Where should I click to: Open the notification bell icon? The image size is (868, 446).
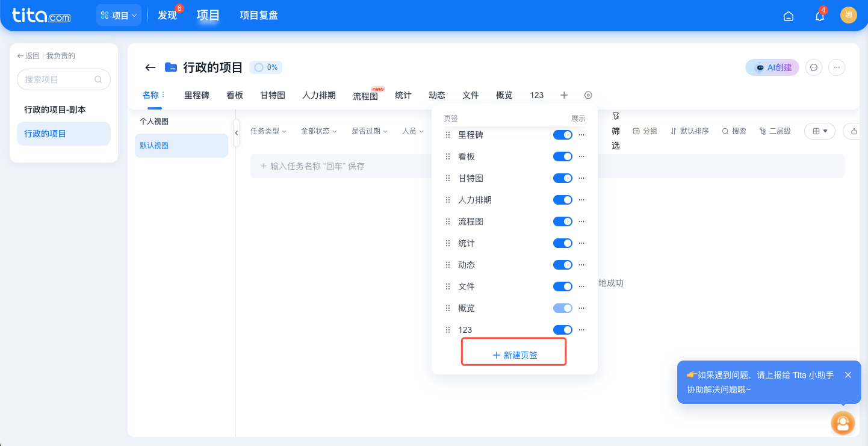[819, 16]
